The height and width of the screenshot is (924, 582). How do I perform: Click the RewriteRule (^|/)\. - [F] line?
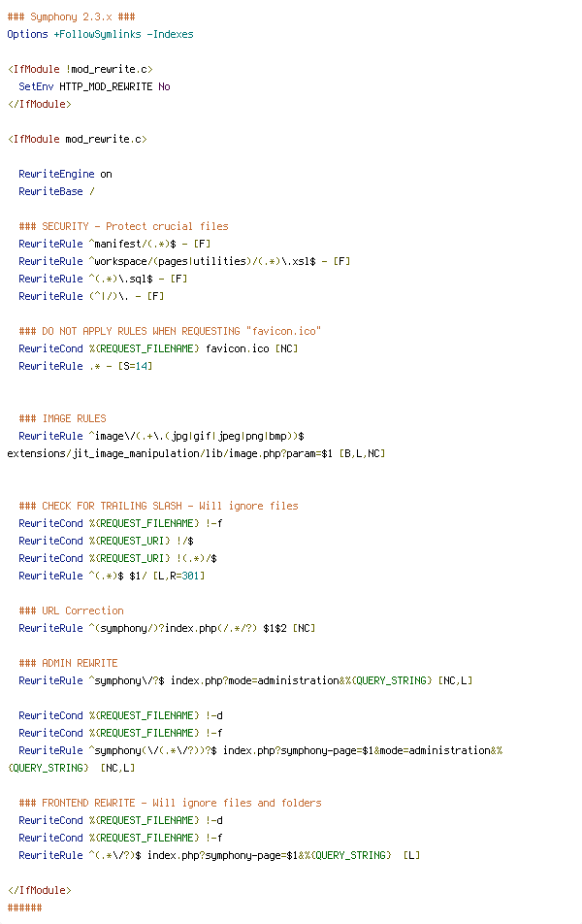pos(91,296)
